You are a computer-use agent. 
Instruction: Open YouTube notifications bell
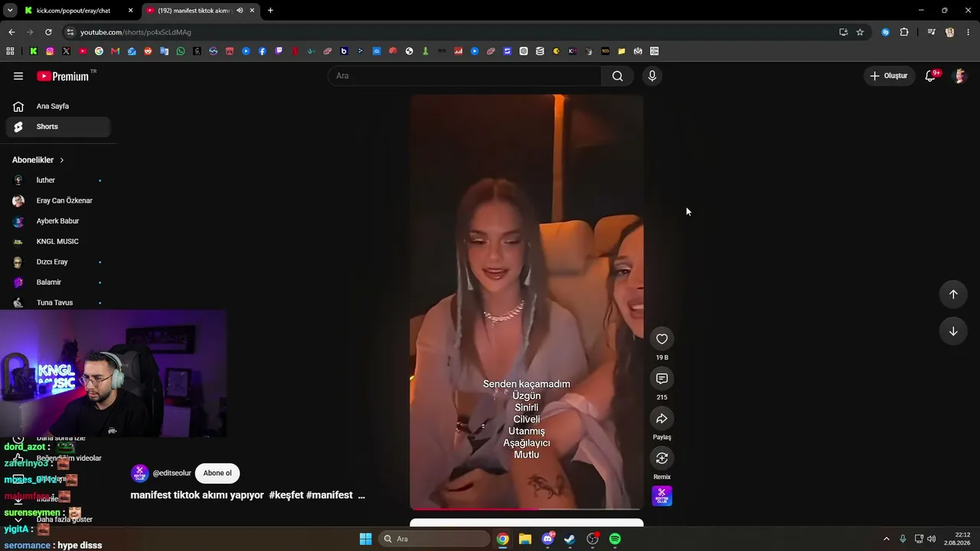pyautogui.click(x=931, y=76)
